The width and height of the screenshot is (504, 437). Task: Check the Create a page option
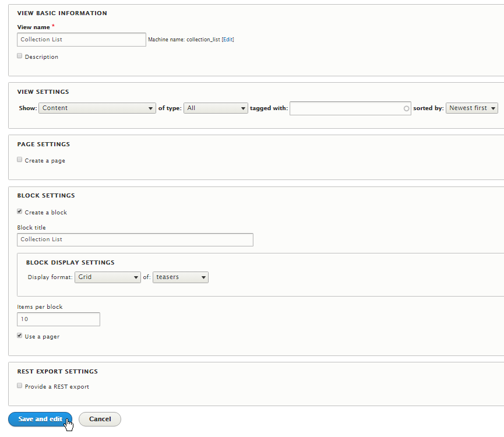(x=19, y=159)
